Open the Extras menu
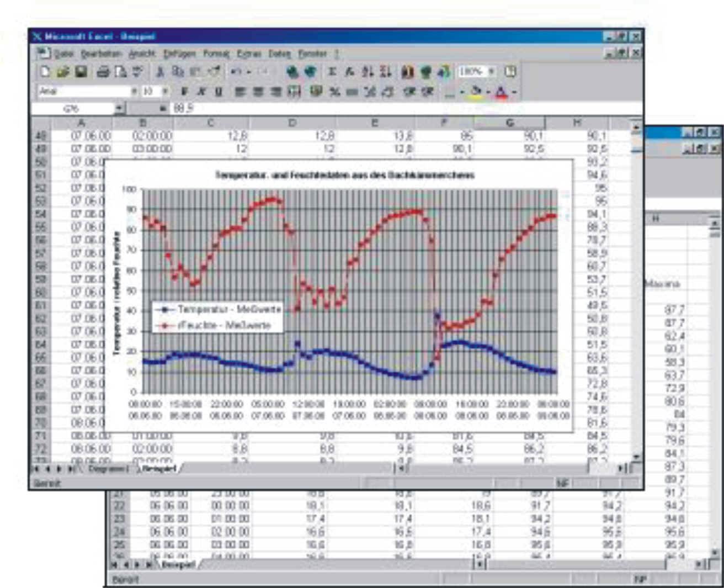 [x=249, y=54]
